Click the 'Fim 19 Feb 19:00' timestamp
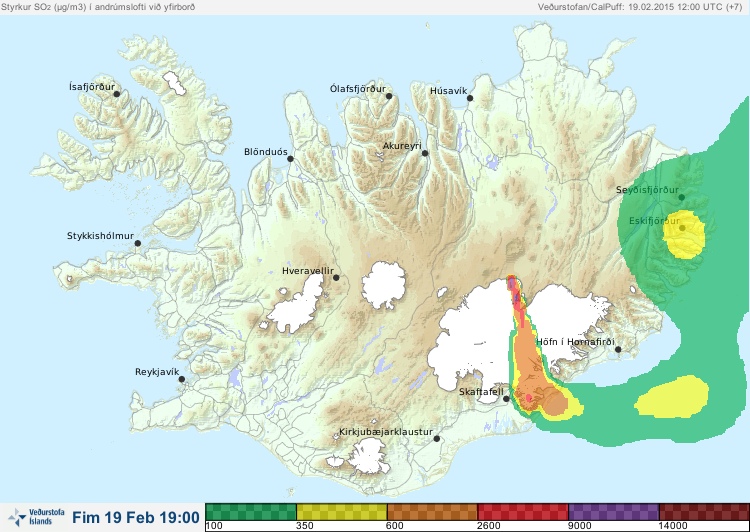750x532 pixels. click(136, 517)
